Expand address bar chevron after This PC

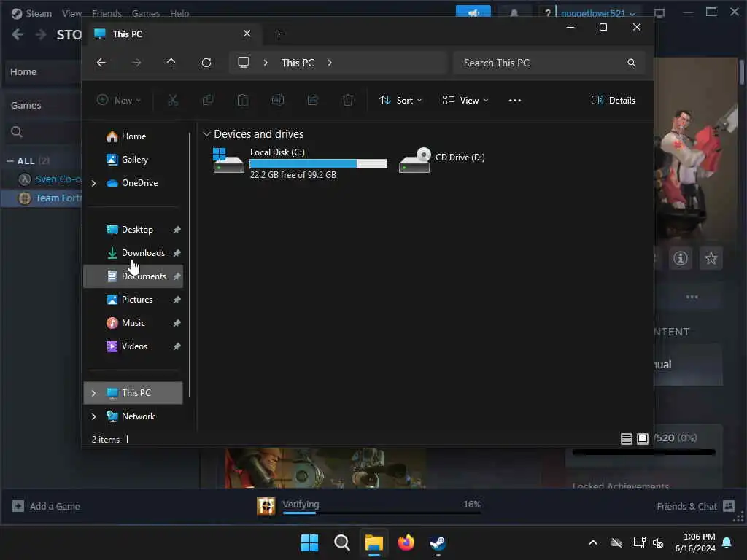[330, 63]
